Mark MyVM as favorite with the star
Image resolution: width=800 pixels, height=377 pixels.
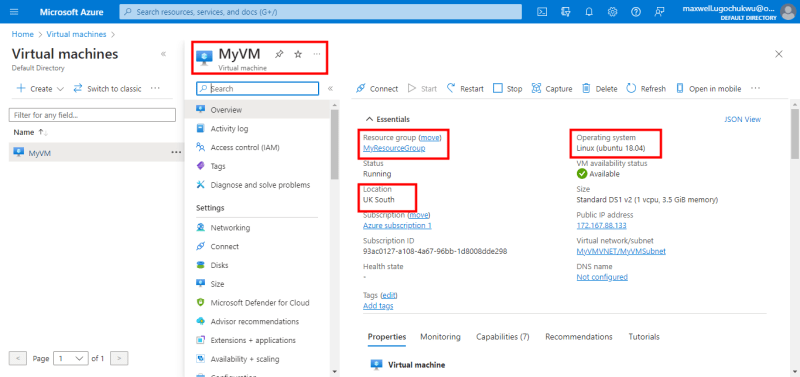pos(298,54)
